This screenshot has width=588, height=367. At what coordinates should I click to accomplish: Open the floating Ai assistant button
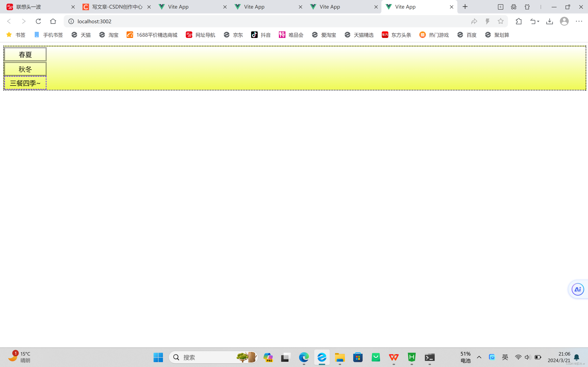(x=578, y=289)
